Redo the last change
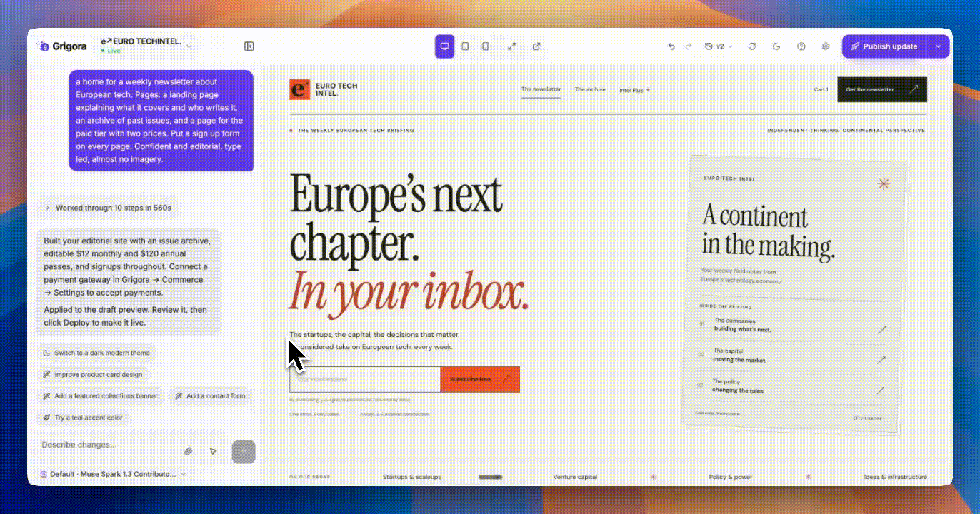 click(689, 46)
